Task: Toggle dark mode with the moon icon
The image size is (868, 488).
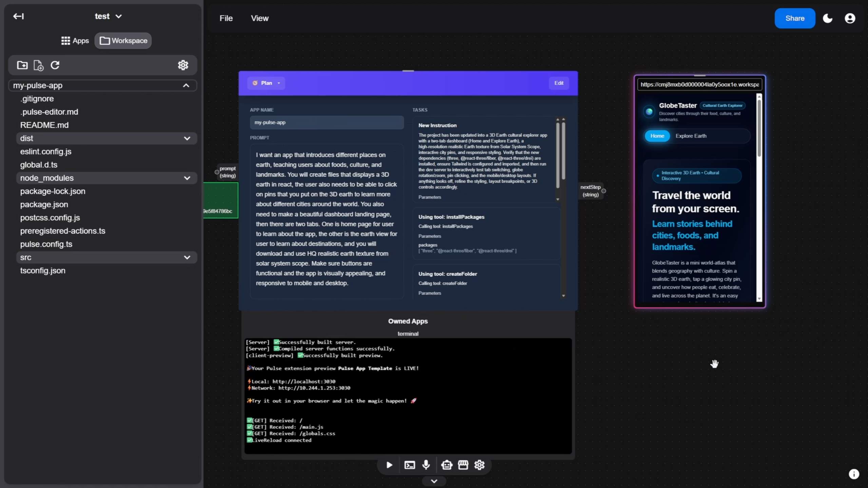Action: (x=827, y=18)
